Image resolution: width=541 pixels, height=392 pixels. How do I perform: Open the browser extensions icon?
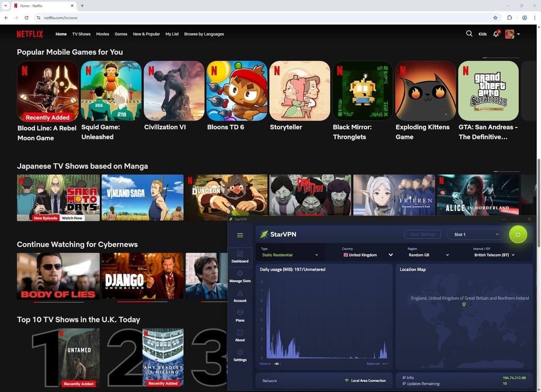point(509,17)
